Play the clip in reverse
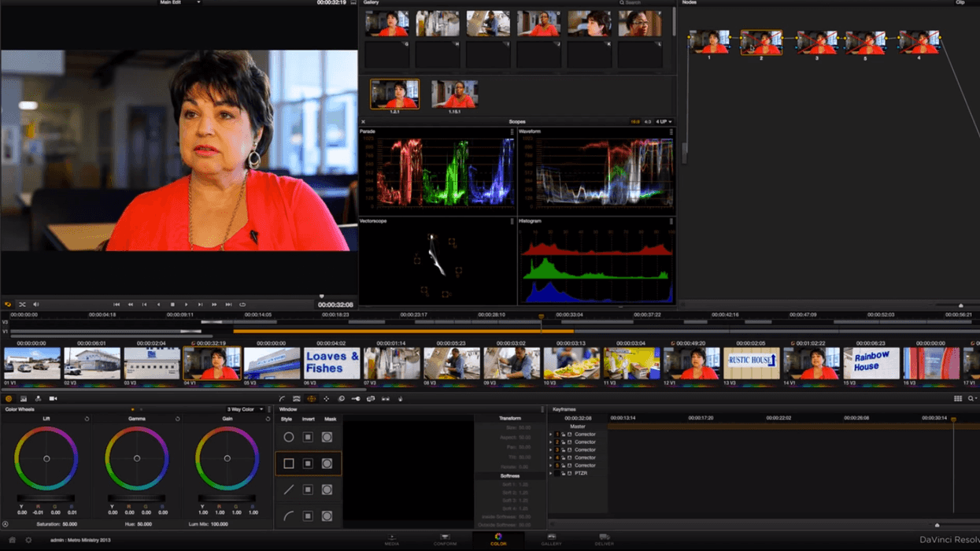980x551 pixels. [x=158, y=305]
